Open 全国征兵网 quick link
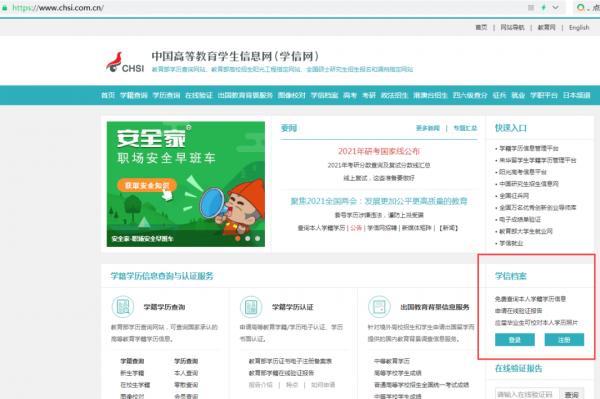The image size is (600, 399). point(514,196)
